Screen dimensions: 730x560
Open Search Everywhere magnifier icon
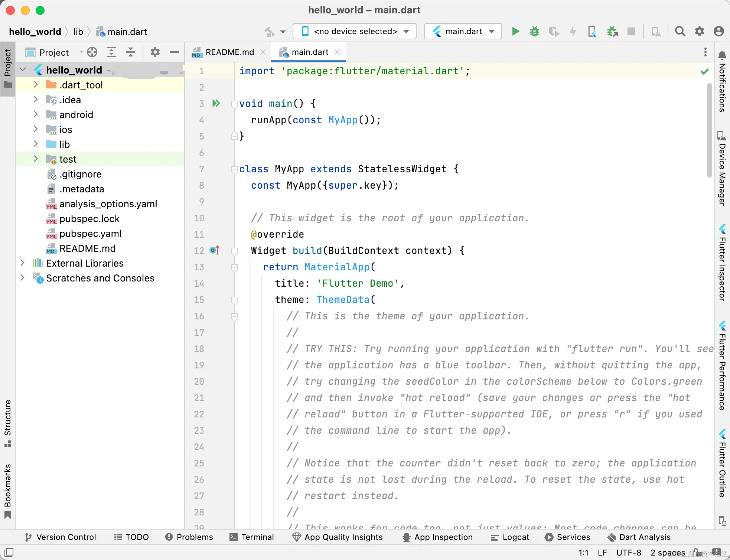coord(680,31)
